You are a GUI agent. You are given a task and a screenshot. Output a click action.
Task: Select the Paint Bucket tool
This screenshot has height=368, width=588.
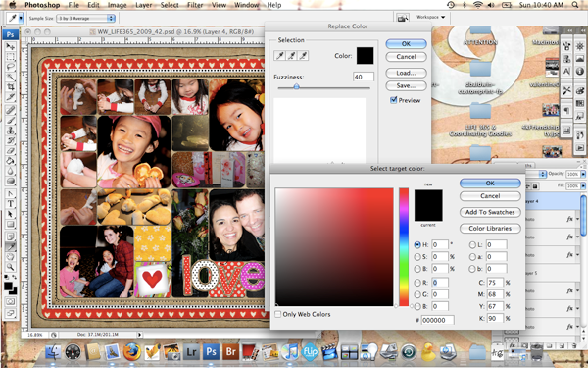tap(10, 161)
